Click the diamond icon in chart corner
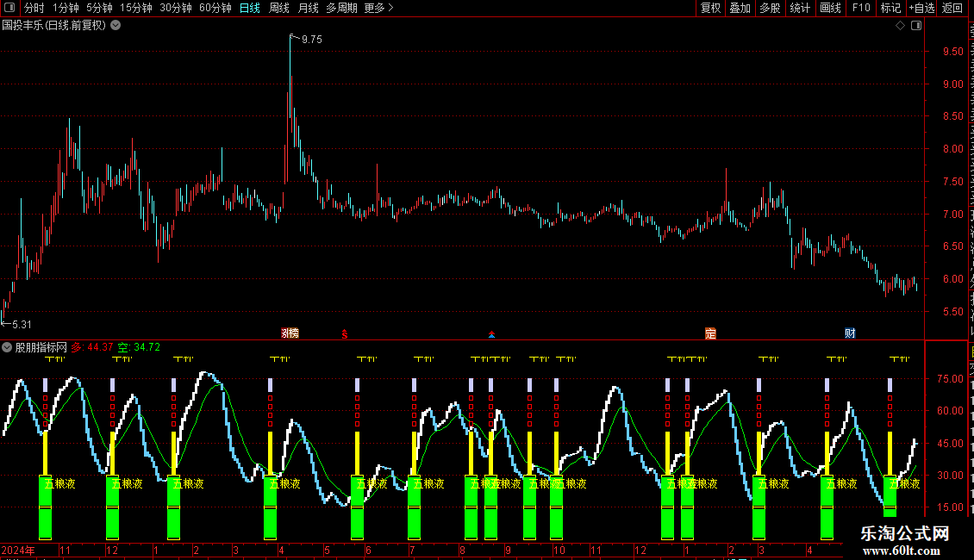Viewport: 974px width, 560px height. (900, 26)
